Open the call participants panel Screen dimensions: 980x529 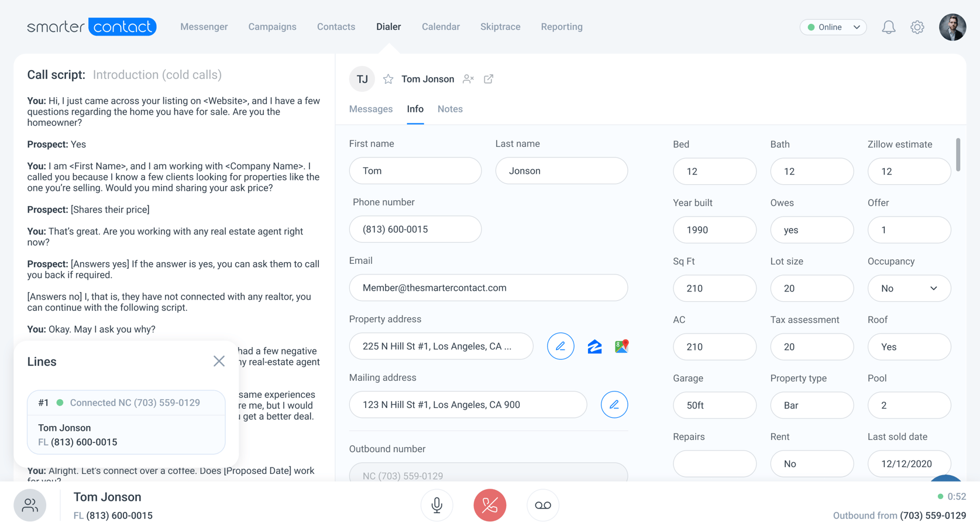[x=29, y=505]
